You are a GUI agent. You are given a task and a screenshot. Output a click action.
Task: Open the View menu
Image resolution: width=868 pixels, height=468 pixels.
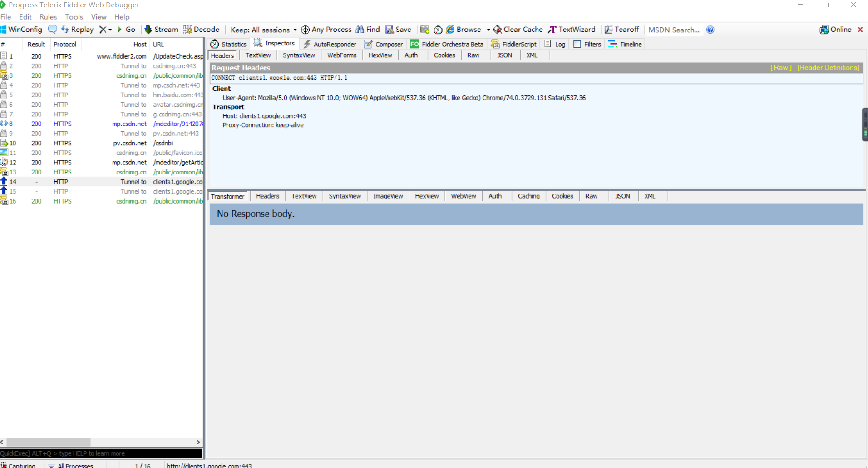(x=99, y=17)
